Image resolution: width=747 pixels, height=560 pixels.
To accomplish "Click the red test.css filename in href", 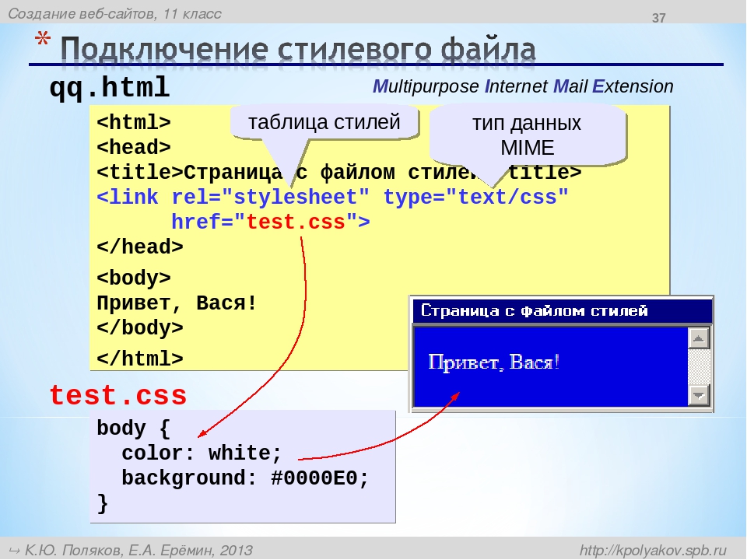I will [296, 222].
